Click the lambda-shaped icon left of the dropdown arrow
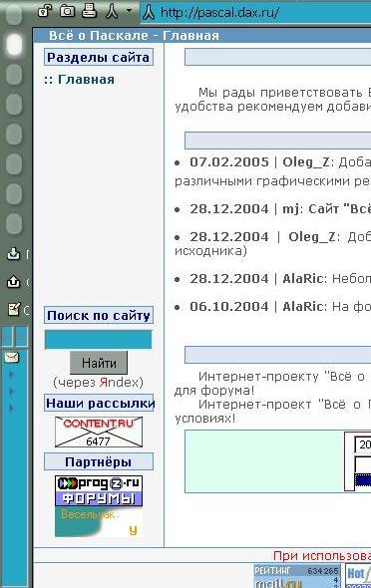 point(112,12)
